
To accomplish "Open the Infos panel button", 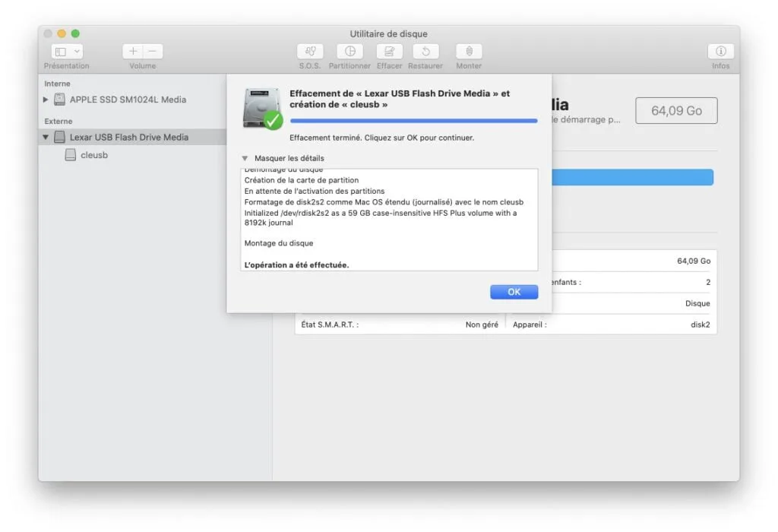I will [x=721, y=51].
